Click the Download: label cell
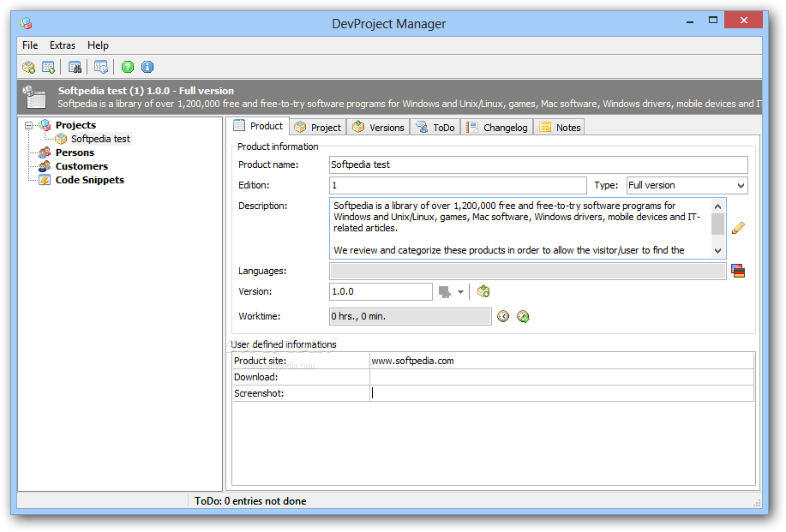 point(301,377)
